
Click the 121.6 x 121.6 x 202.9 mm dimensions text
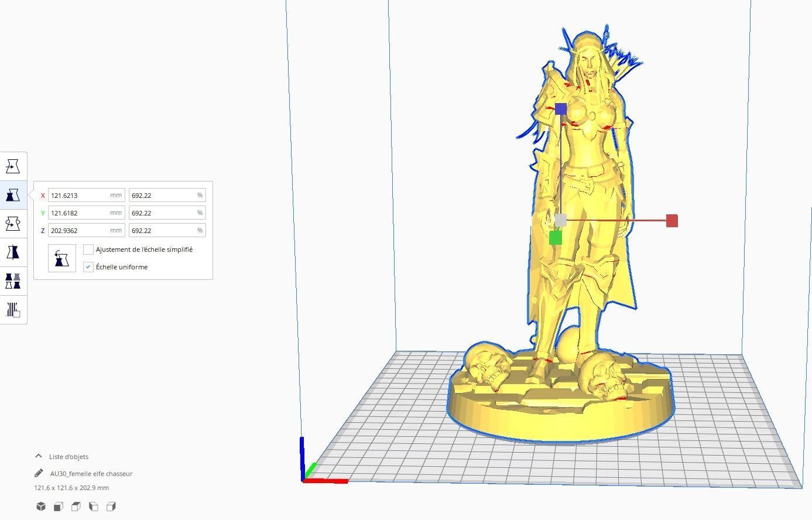tap(71, 488)
